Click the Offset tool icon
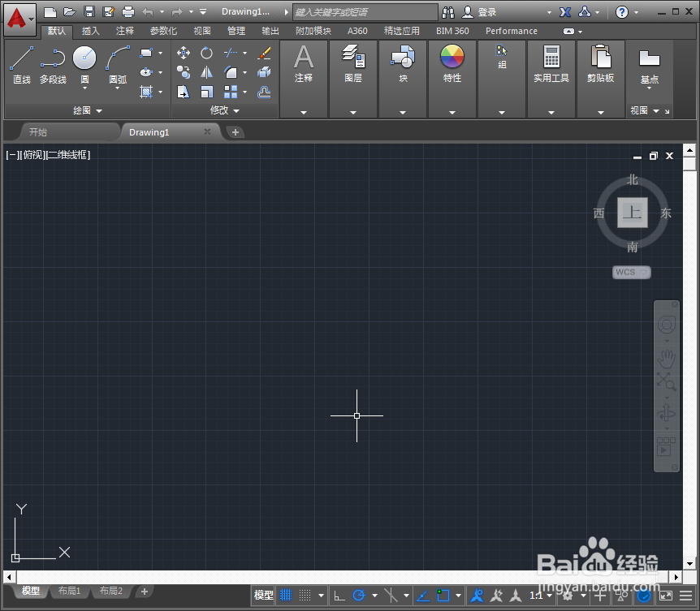Screen dimensions: 700x611 tap(264, 92)
